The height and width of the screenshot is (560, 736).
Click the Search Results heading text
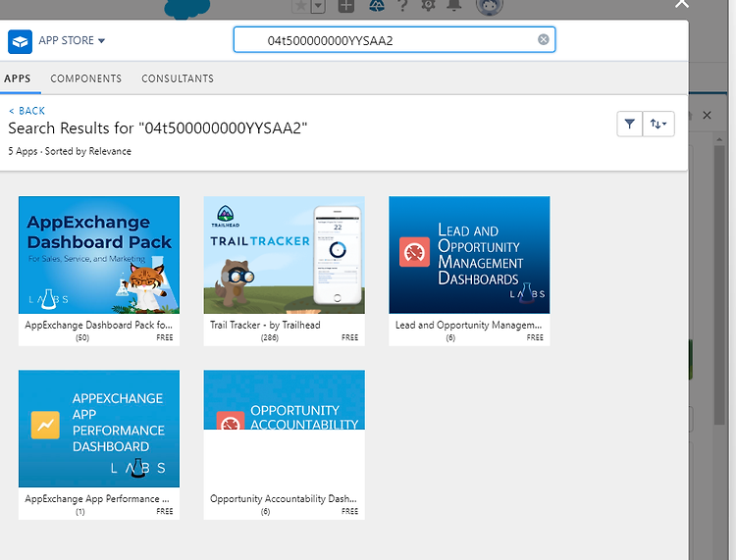coord(158,128)
